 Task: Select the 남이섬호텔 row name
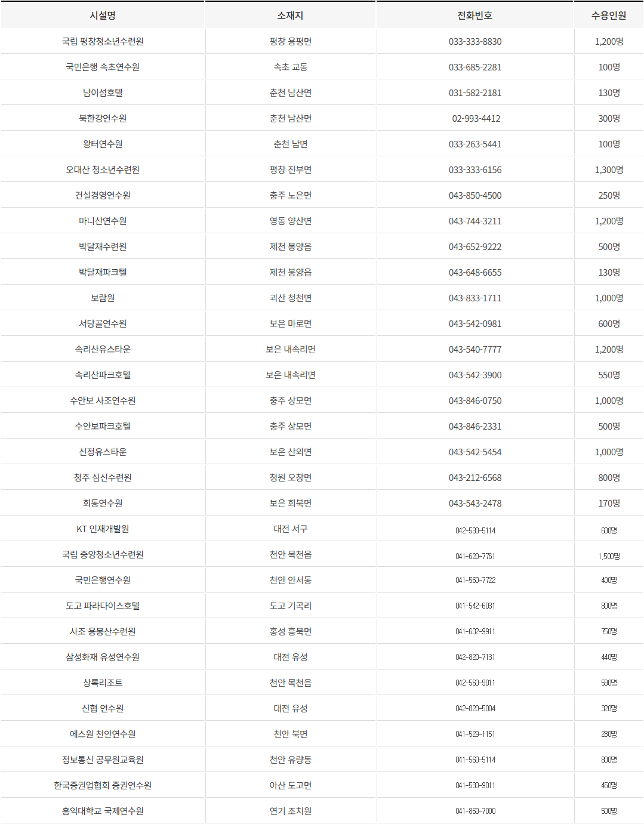pyautogui.click(x=103, y=92)
